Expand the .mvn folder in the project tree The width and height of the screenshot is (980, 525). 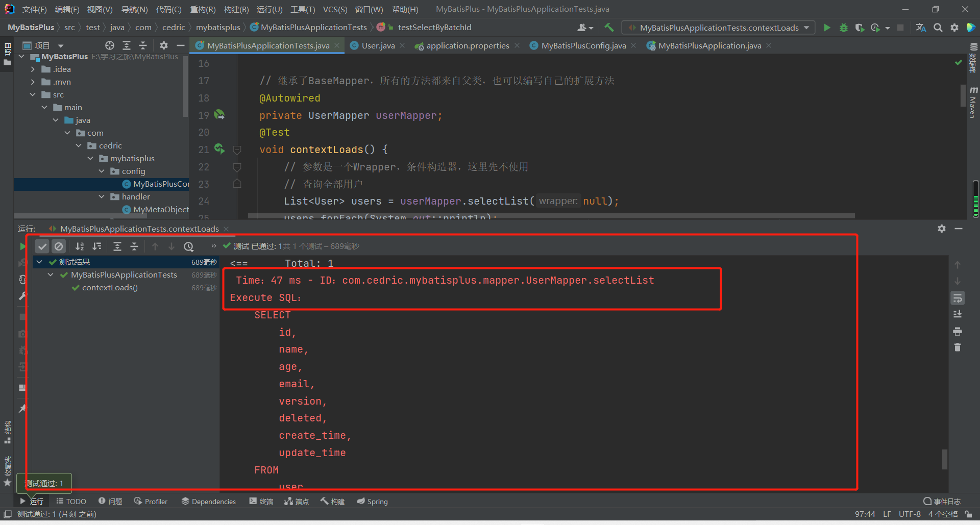(x=33, y=82)
